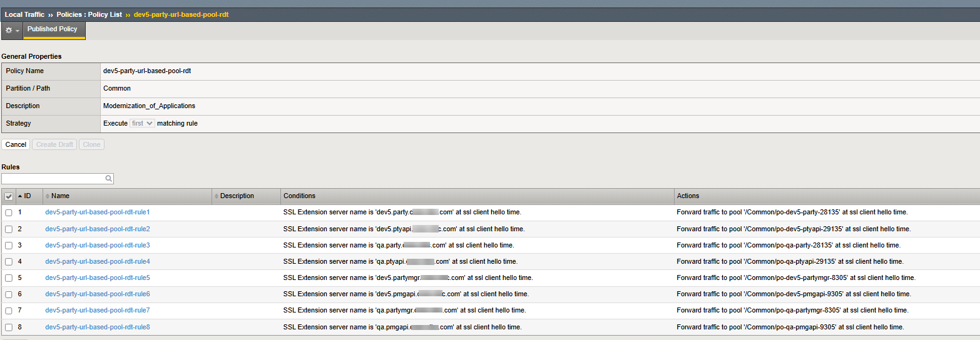Click the search magnifier icon in Rules
This screenshot has height=340, width=980.
(x=109, y=179)
